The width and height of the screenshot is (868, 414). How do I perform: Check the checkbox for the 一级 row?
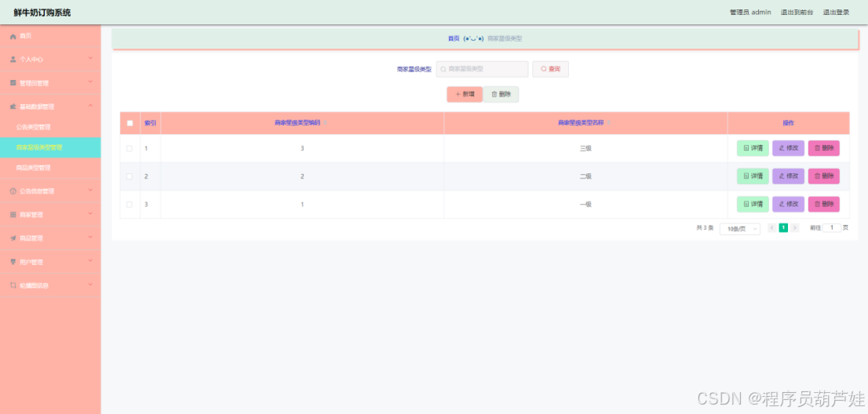coord(129,204)
